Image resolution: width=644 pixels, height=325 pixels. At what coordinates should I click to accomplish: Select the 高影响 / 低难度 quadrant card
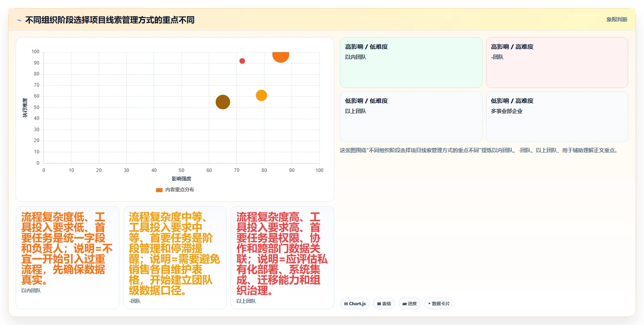(x=411, y=63)
